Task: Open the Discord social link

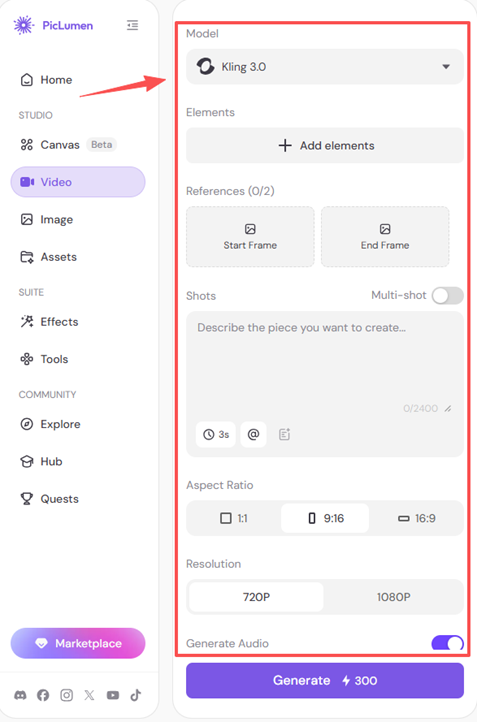Action: coord(20,695)
